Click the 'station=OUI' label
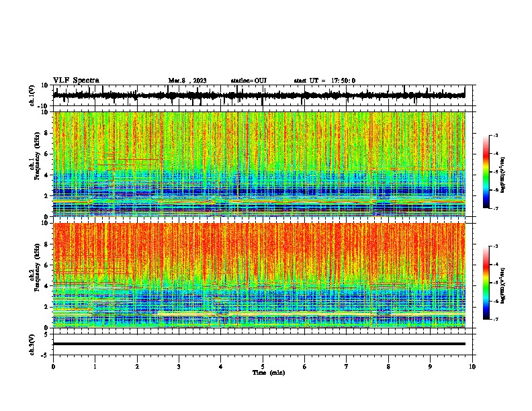This screenshot has width=532, height=411. 249,81
